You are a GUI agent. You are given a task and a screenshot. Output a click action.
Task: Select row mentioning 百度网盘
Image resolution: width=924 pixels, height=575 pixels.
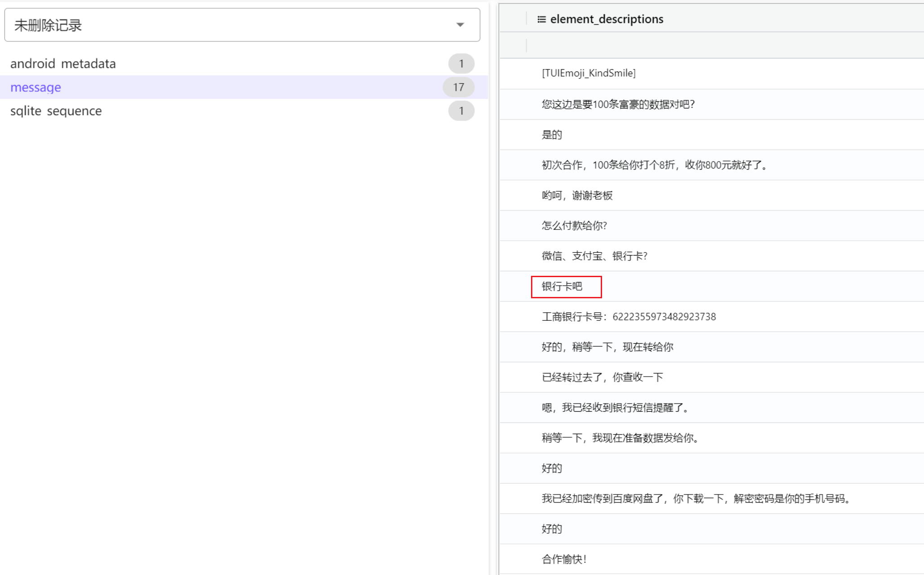click(712, 499)
